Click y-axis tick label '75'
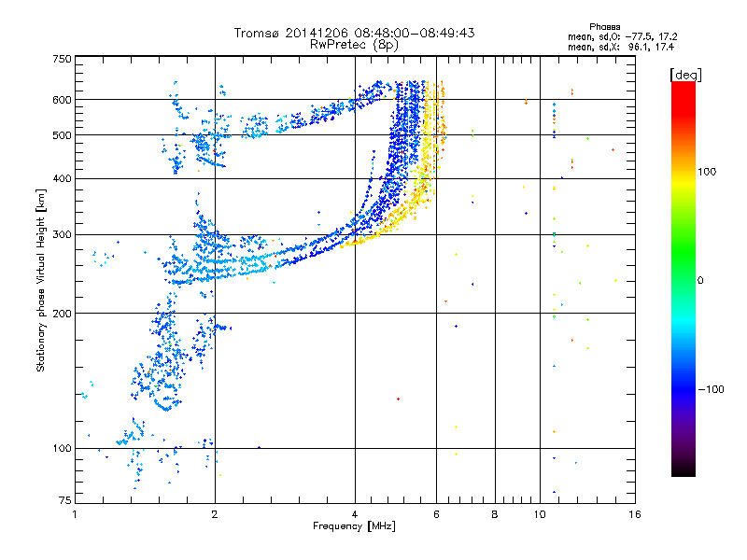The height and width of the screenshot is (560, 747). coord(65,500)
